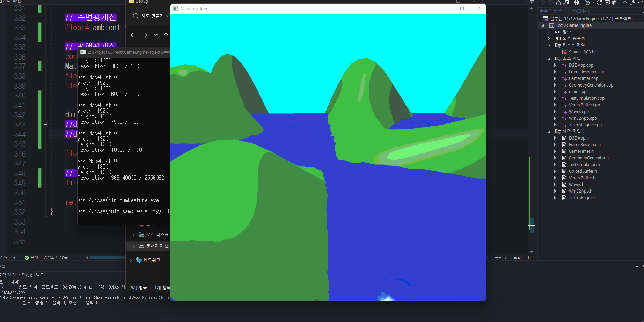The height and width of the screenshot is (322, 644).
Task: Collapse code region at line 343
Action: 45,124
